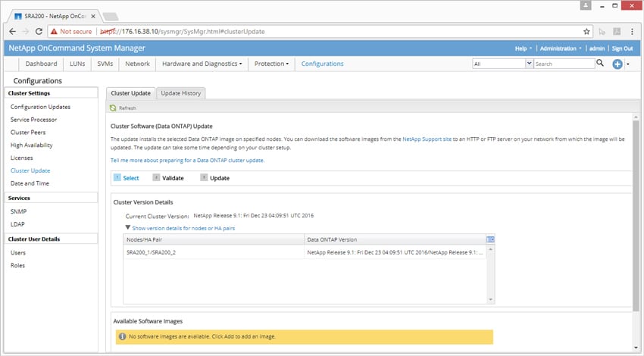This screenshot has height=356, width=644.
Task: Click the Cluster User Details section header
Action: point(52,239)
